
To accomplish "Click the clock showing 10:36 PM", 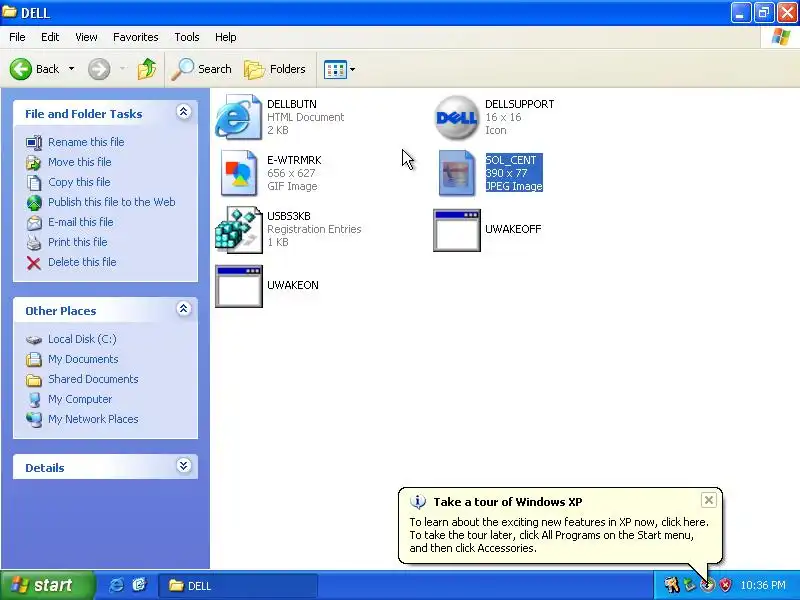I will tap(763, 585).
